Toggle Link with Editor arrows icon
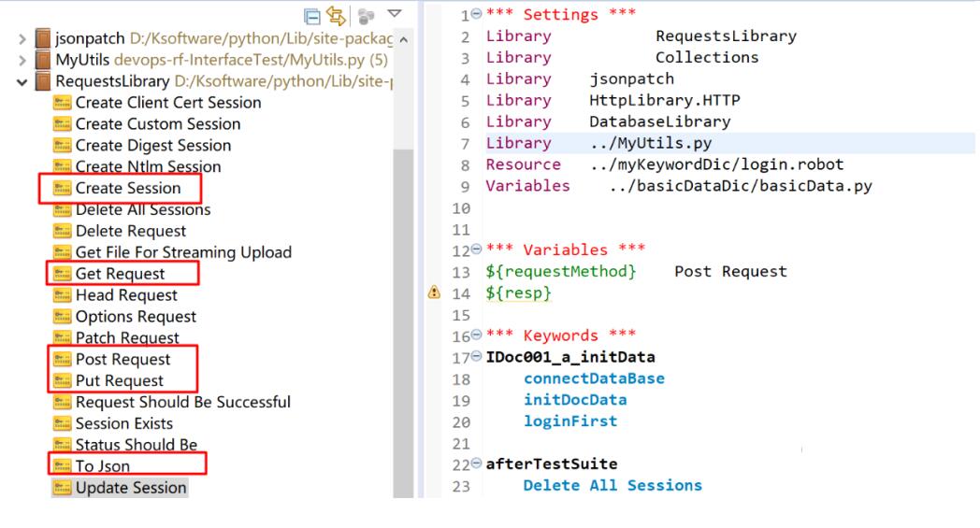This screenshot has width=980, height=528. point(334,16)
